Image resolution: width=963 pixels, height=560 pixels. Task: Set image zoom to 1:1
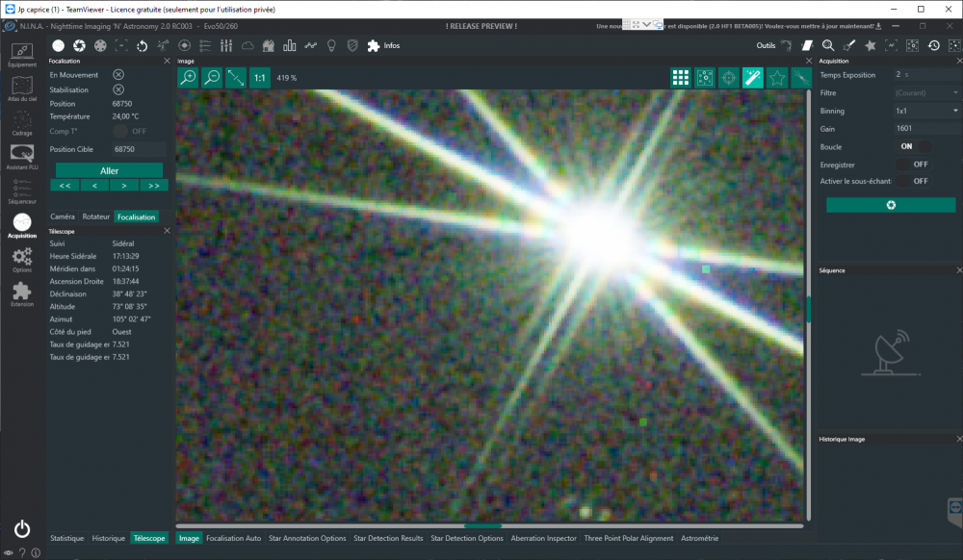click(x=260, y=78)
